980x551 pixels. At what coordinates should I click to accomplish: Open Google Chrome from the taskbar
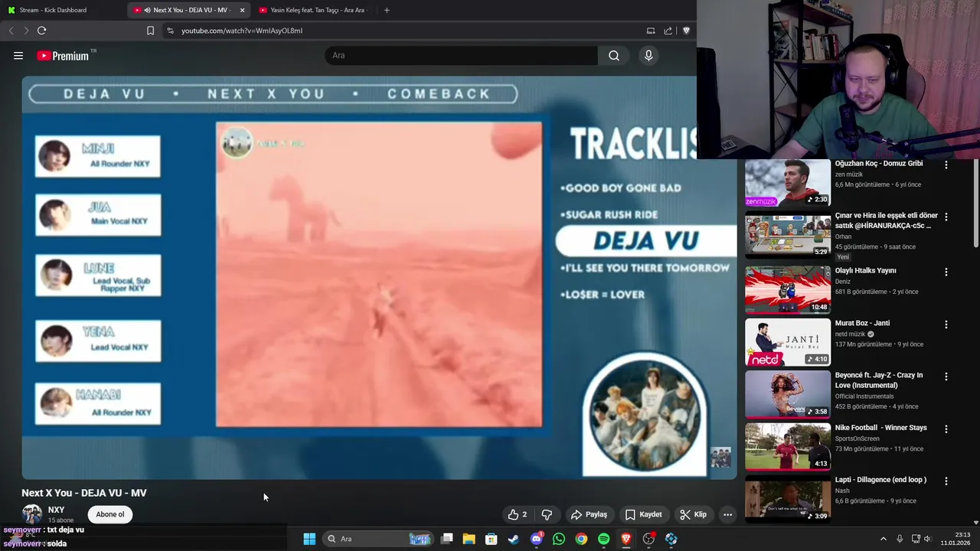coord(582,539)
